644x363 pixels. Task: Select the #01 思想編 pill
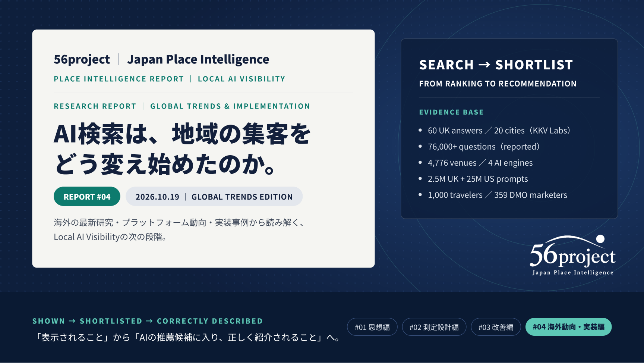click(x=372, y=327)
